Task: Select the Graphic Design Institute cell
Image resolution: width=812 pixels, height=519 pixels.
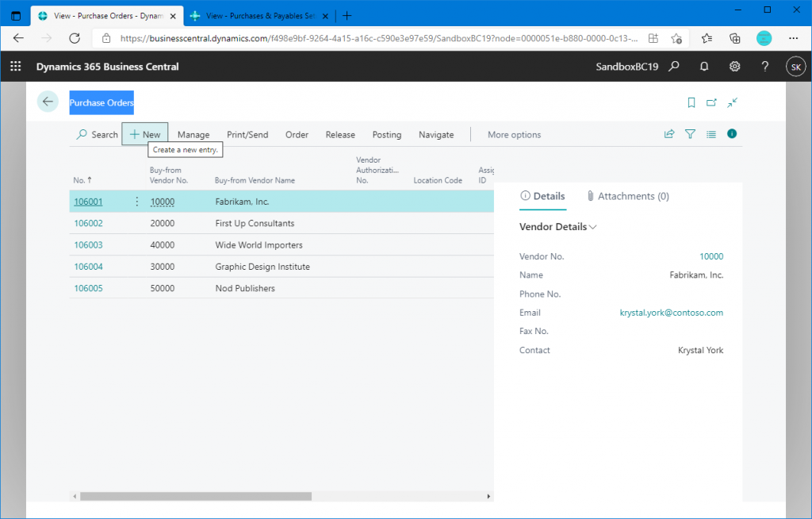Action: point(262,267)
